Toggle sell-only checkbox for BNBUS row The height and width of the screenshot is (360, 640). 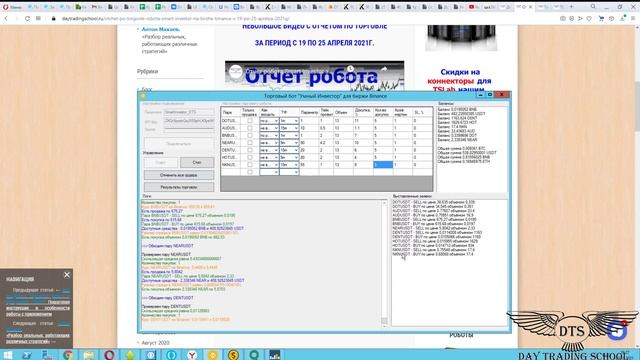[250, 136]
